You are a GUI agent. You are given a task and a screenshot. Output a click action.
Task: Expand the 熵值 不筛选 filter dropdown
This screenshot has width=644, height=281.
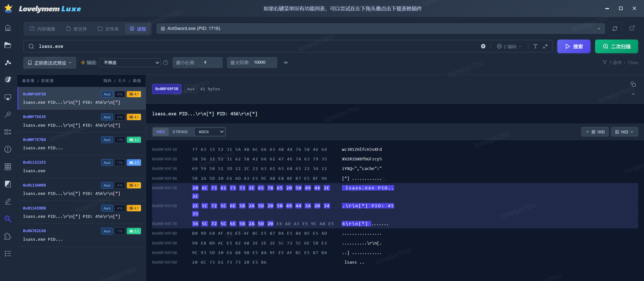130,63
